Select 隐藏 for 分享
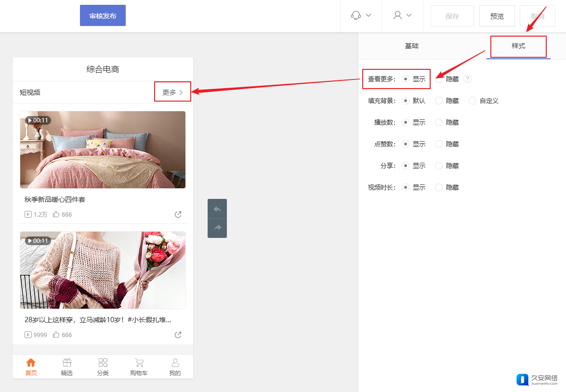Screen dimensions: 566x392 pyautogui.click(x=438, y=166)
